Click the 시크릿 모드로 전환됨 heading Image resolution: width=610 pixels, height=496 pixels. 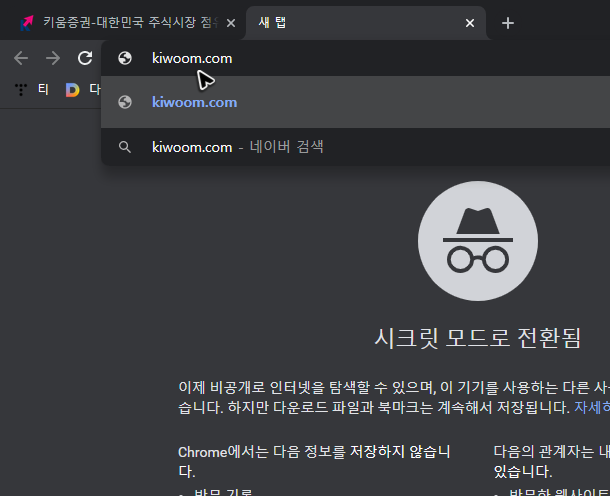(x=478, y=338)
